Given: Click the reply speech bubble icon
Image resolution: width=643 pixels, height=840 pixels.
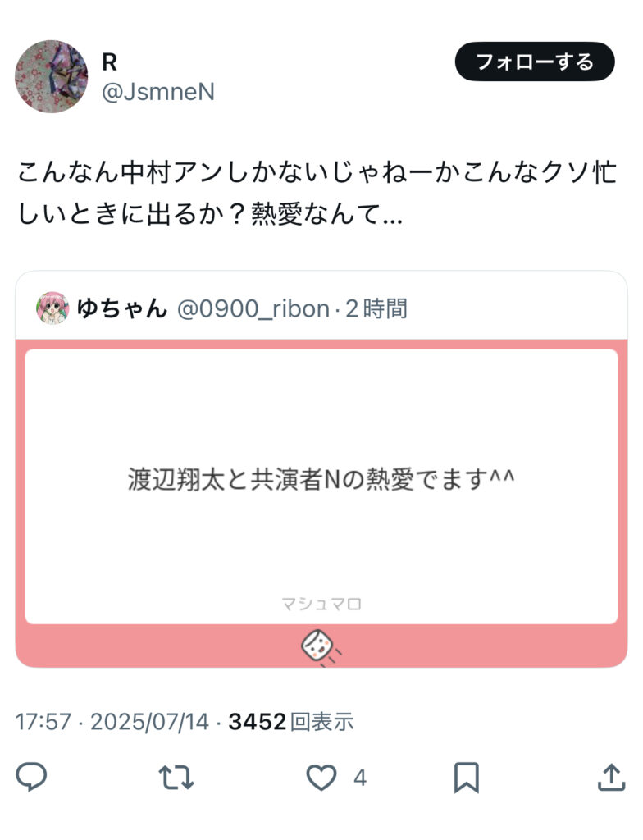Looking at the screenshot, I should click(x=31, y=778).
